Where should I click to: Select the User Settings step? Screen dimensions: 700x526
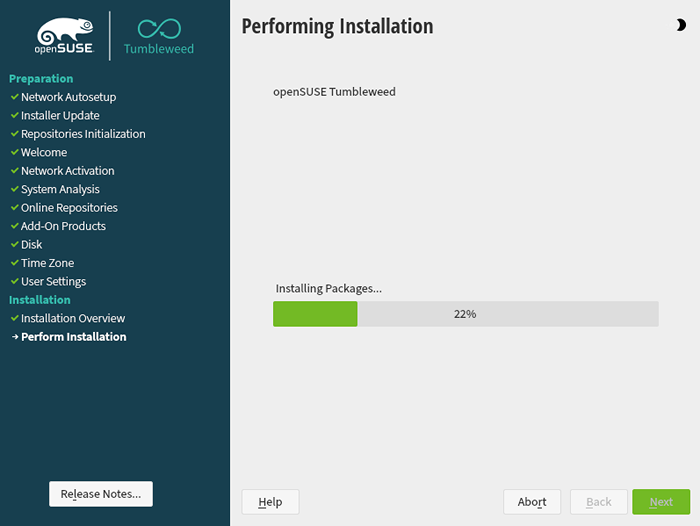54,281
